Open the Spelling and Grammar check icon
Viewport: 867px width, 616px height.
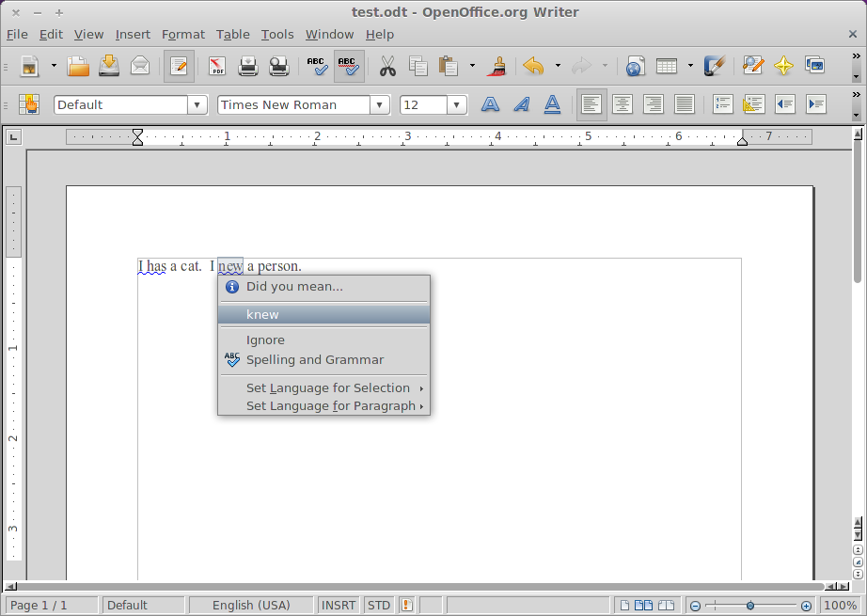(318, 66)
